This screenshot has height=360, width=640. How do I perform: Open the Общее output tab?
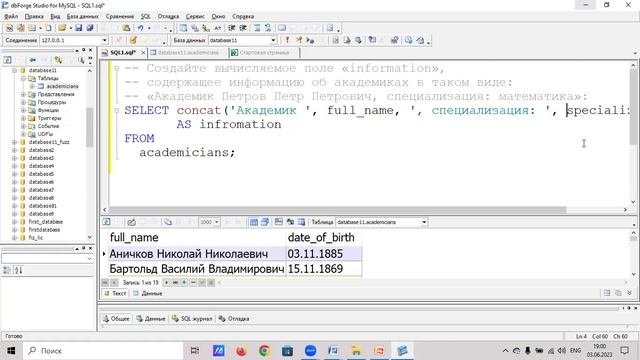116,318
